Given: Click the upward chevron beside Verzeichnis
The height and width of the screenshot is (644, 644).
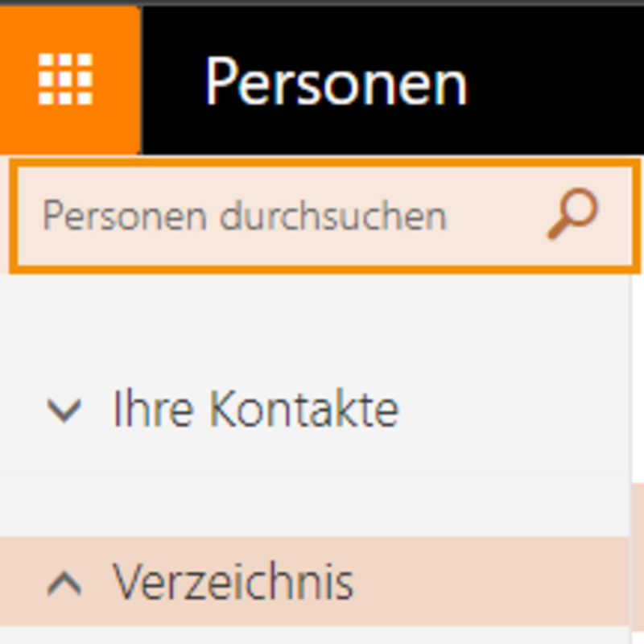Looking at the screenshot, I should point(64,583).
